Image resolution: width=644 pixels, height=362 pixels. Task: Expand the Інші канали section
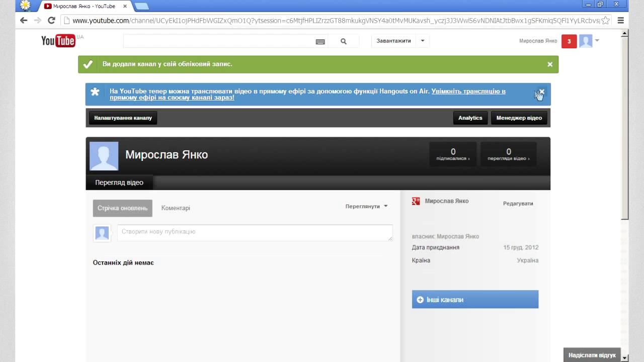[475, 300]
